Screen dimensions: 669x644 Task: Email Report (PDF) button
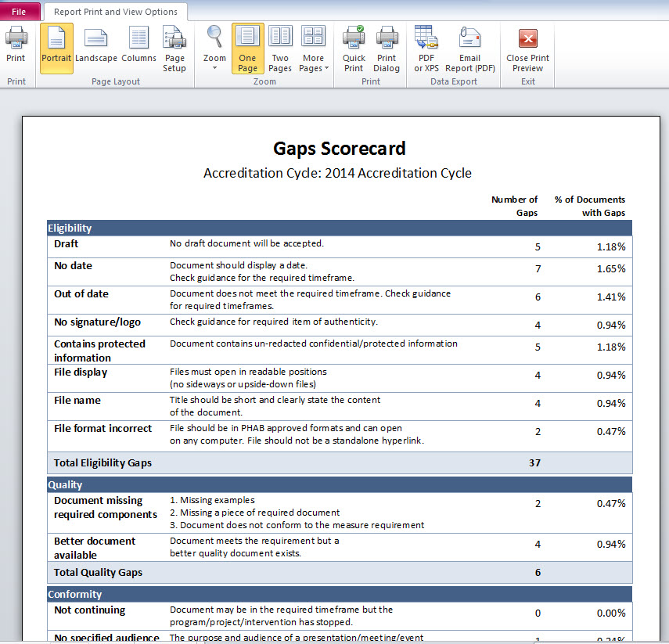(x=469, y=49)
